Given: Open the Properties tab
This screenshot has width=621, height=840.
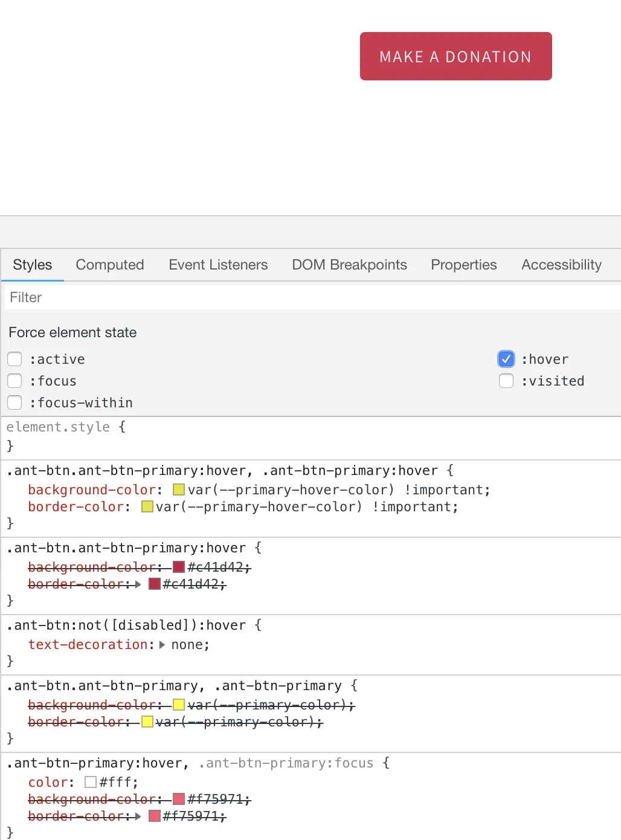Looking at the screenshot, I should [463, 265].
